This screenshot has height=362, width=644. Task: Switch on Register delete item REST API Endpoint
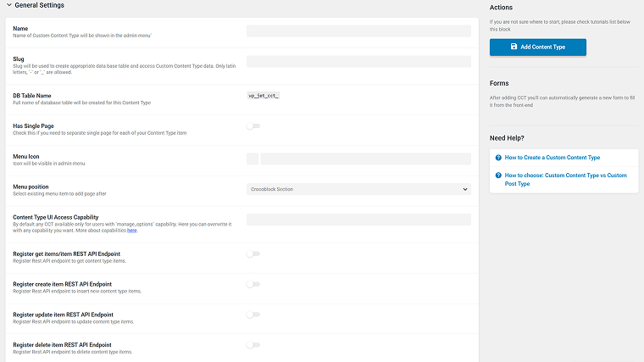pyautogui.click(x=253, y=345)
